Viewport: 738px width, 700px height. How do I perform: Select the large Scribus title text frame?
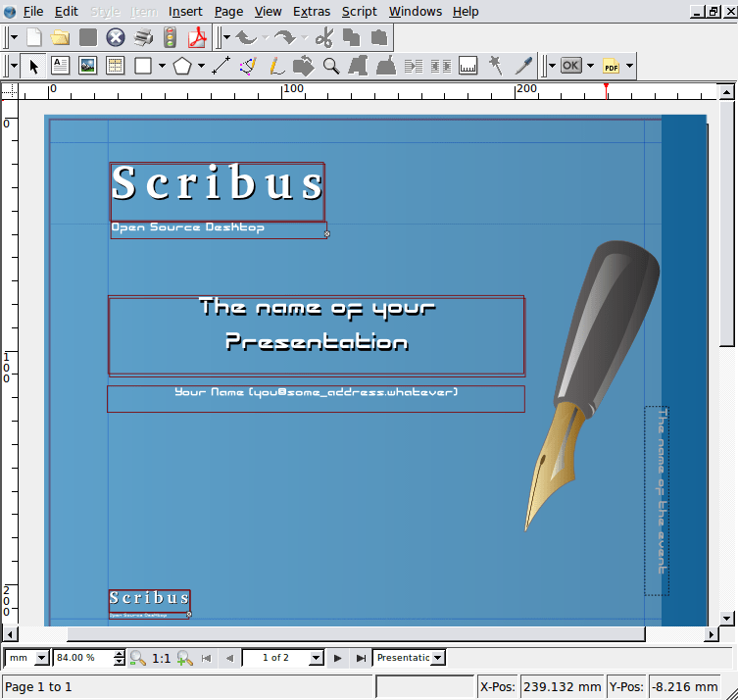point(217,191)
